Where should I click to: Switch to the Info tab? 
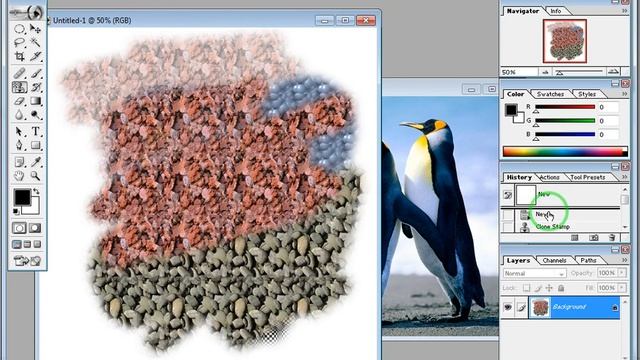[556, 11]
